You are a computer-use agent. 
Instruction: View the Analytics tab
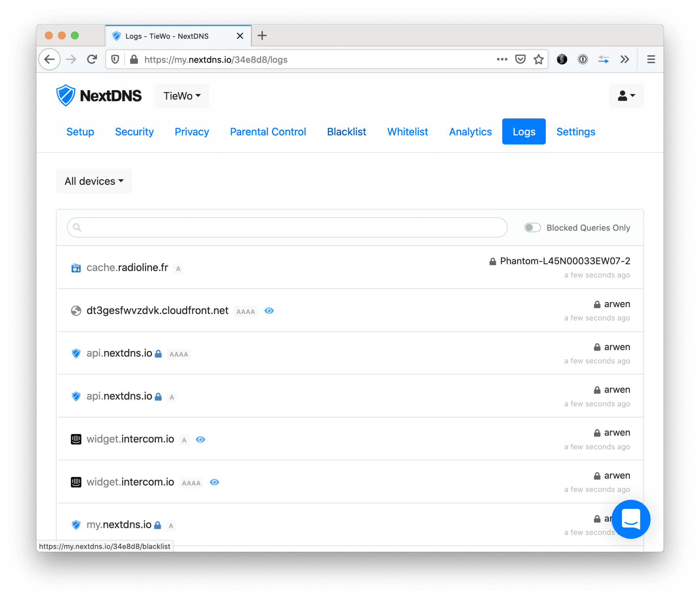click(470, 132)
